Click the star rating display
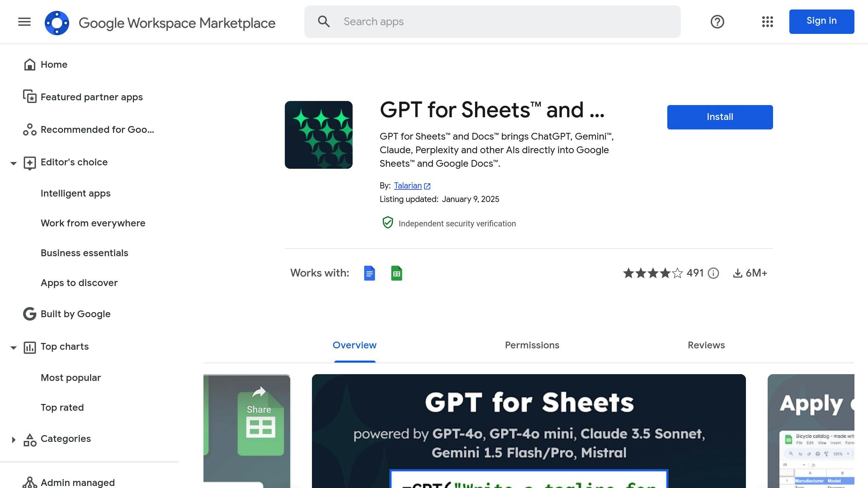Viewport: 868px width, 488px height. click(x=653, y=273)
